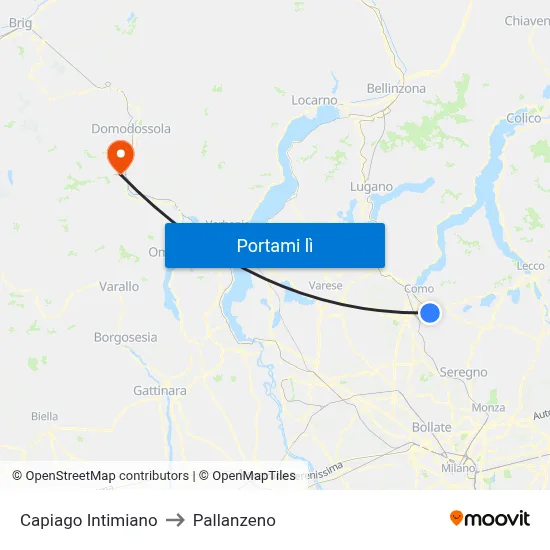The width and height of the screenshot is (550, 550).
Task: Click the blue origin dot near Como
Action: pyautogui.click(x=430, y=313)
